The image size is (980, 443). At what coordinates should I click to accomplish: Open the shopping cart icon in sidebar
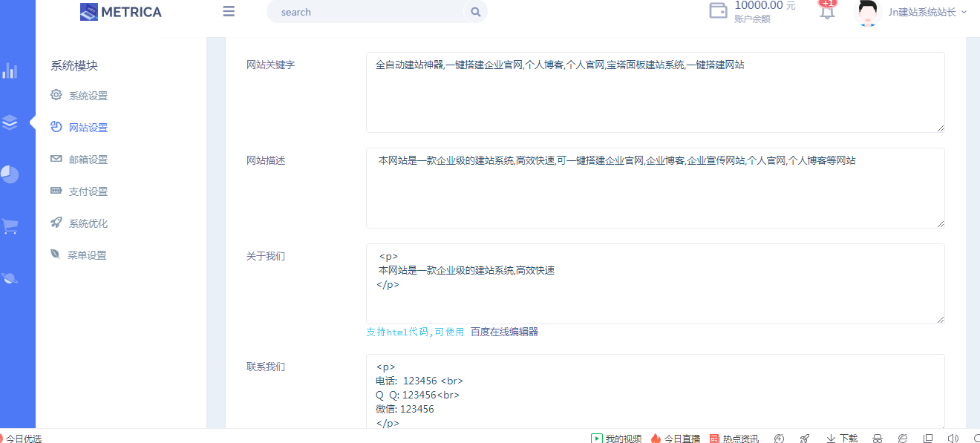(x=11, y=226)
